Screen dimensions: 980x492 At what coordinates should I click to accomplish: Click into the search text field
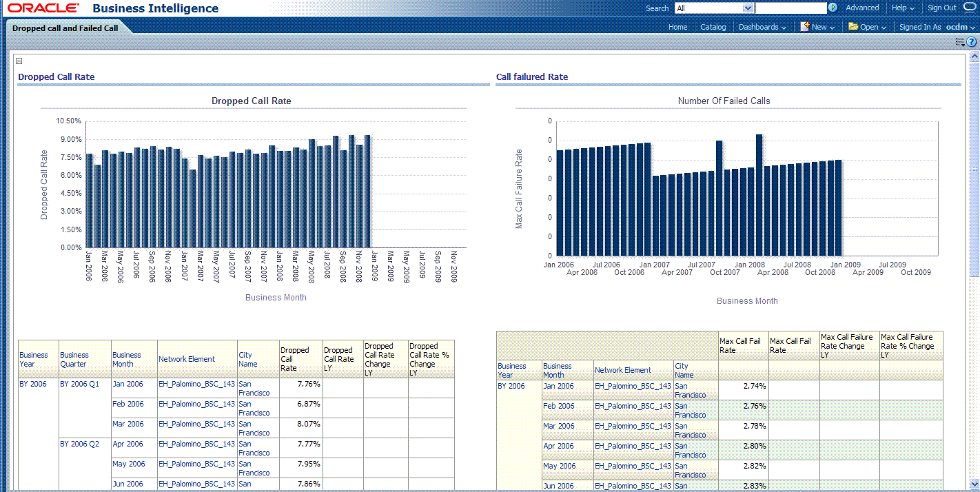click(790, 8)
